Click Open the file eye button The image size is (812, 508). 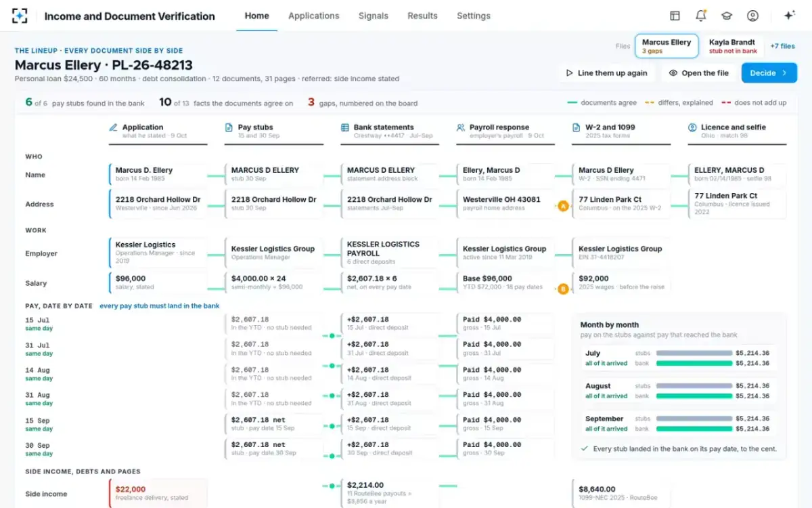tap(699, 73)
